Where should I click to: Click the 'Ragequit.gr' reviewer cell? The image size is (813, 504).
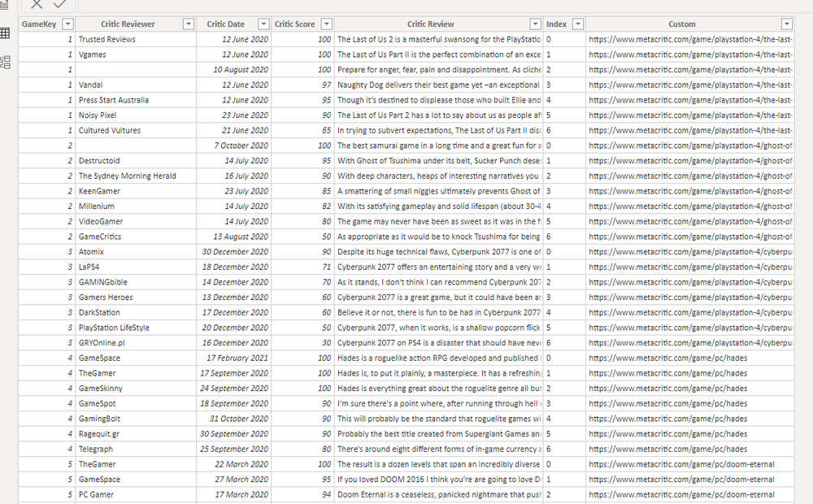click(x=136, y=434)
